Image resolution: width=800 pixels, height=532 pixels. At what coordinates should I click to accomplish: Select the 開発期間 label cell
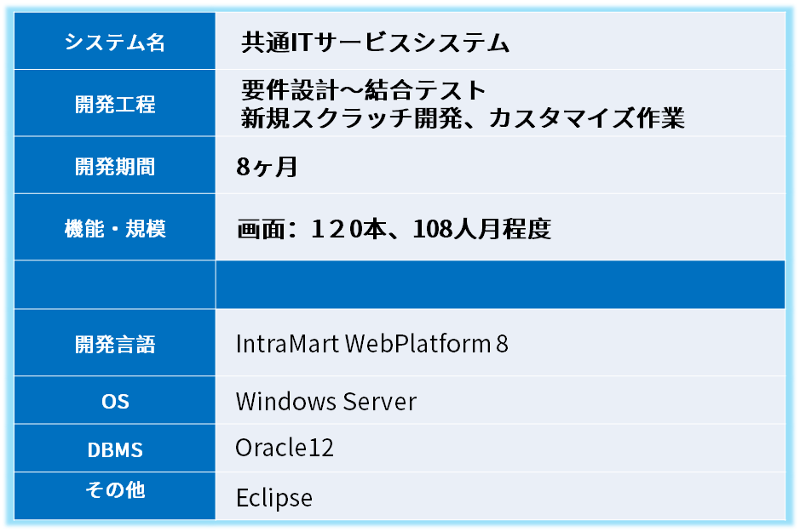pos(115,167)
